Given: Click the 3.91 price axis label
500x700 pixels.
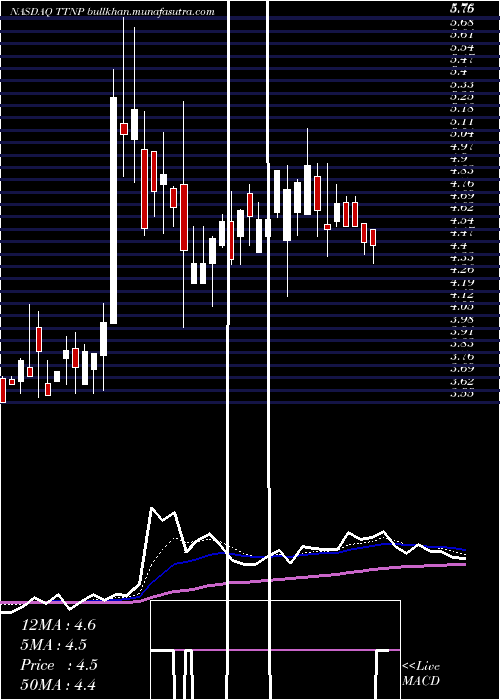Looking at the screenshot, I should point(462,332).
